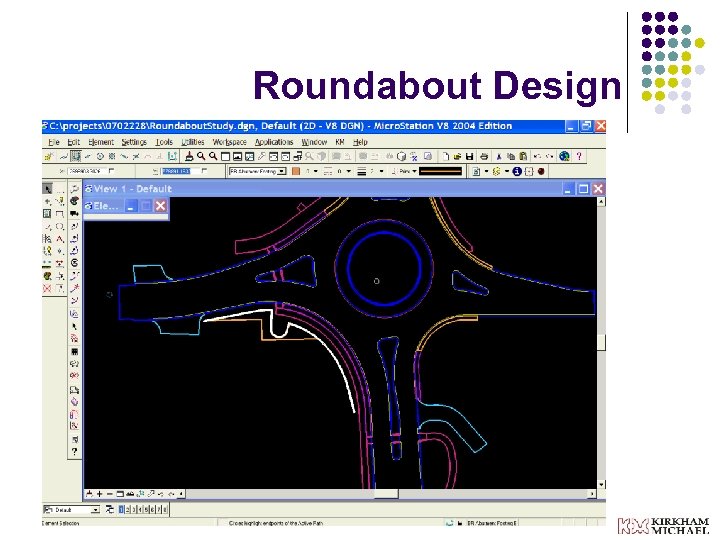Image resolution: width=720 pixels, height=540 pixels.
Task: Open the Tools menu
Action: (x=164, y=142)
